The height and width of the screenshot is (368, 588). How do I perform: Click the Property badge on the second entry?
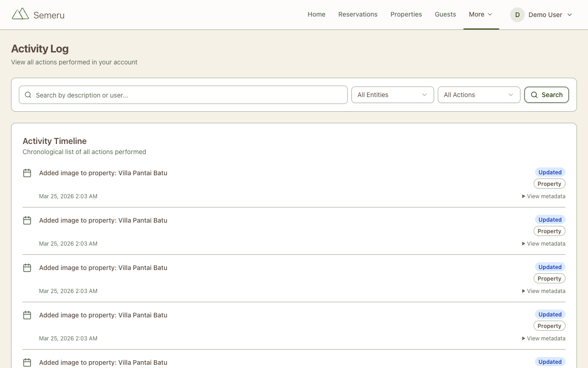pyautogui.click(x=549, y=231)
